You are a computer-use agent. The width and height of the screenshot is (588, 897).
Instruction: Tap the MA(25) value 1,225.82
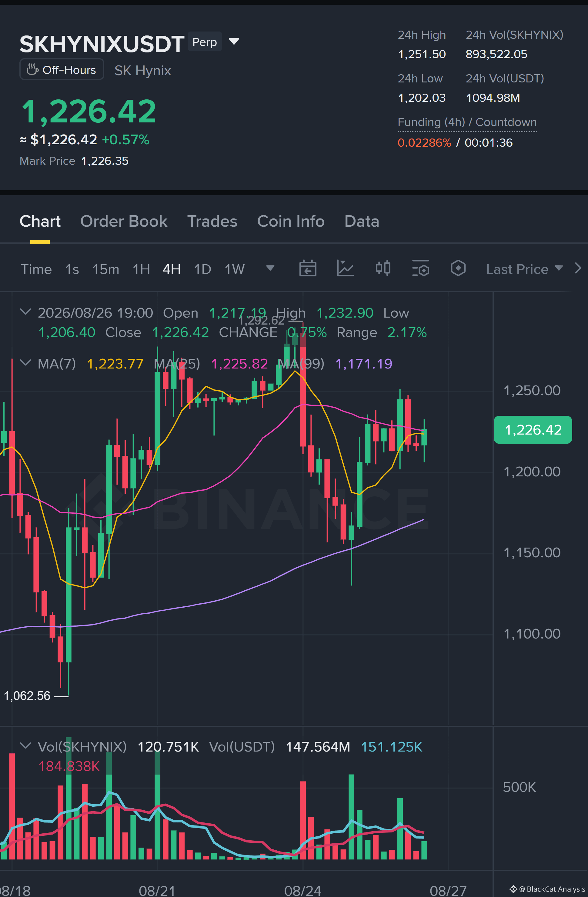pyautogui.click(x=239, y=364)
